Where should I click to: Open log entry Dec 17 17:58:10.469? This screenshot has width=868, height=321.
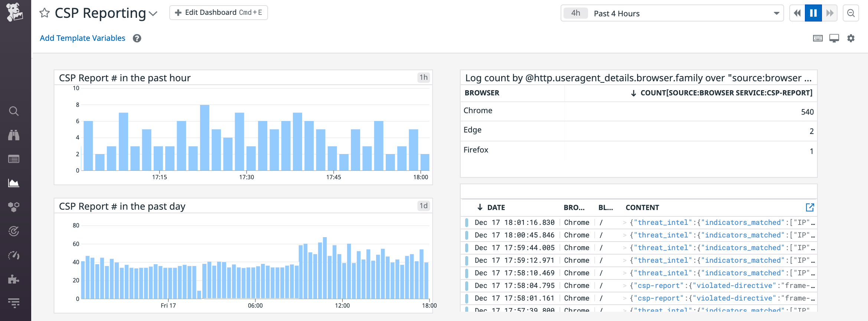tap(639, 273)
